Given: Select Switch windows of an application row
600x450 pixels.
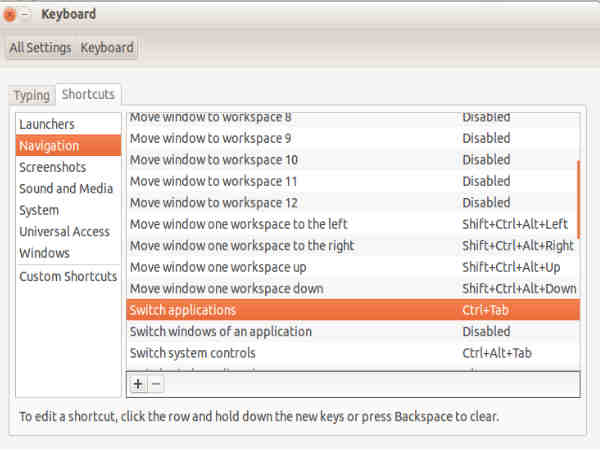Looking at the screenshot, I should [220, 331].
